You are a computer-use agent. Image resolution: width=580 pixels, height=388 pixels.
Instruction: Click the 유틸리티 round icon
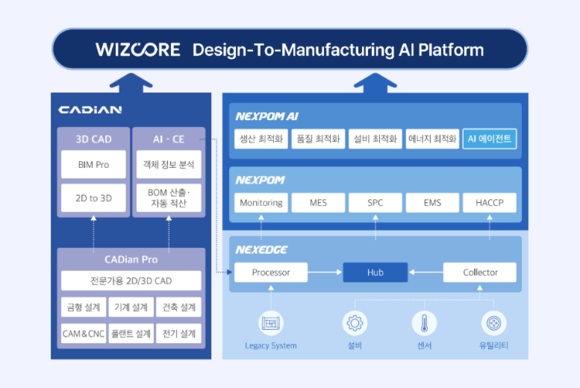tap(494, 323)
